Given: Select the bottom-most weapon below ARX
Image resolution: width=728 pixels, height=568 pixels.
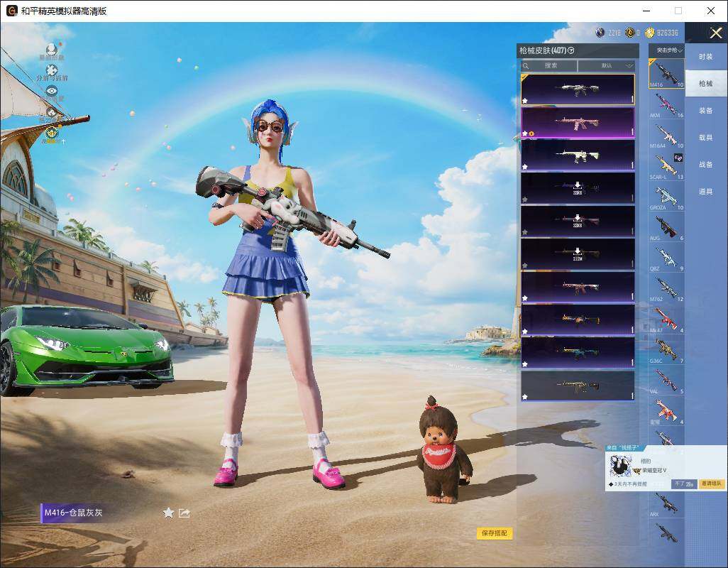Looking at the screenshot, I should (x=666, y=532).
